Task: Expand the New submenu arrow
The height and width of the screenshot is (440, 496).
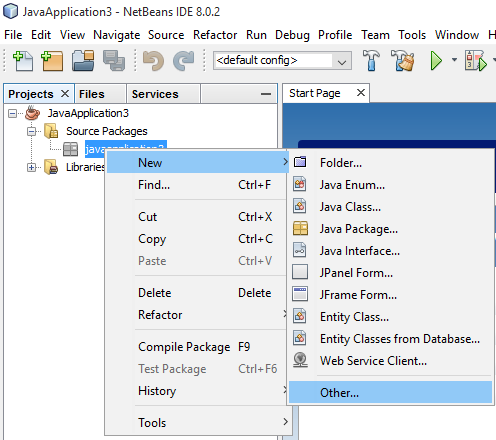Action: click(x=285, y=162)
